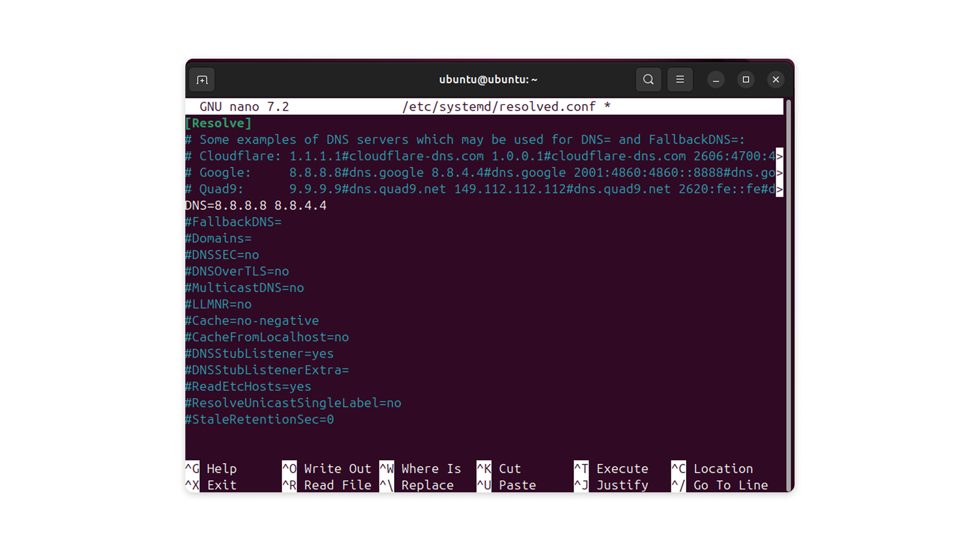Image resolution: width=980 pixels, height=551 pixels.
Task: Place cursor on DNS=8.8.8.8 8.8.4.4 line
Action: [x=256, y=205]
